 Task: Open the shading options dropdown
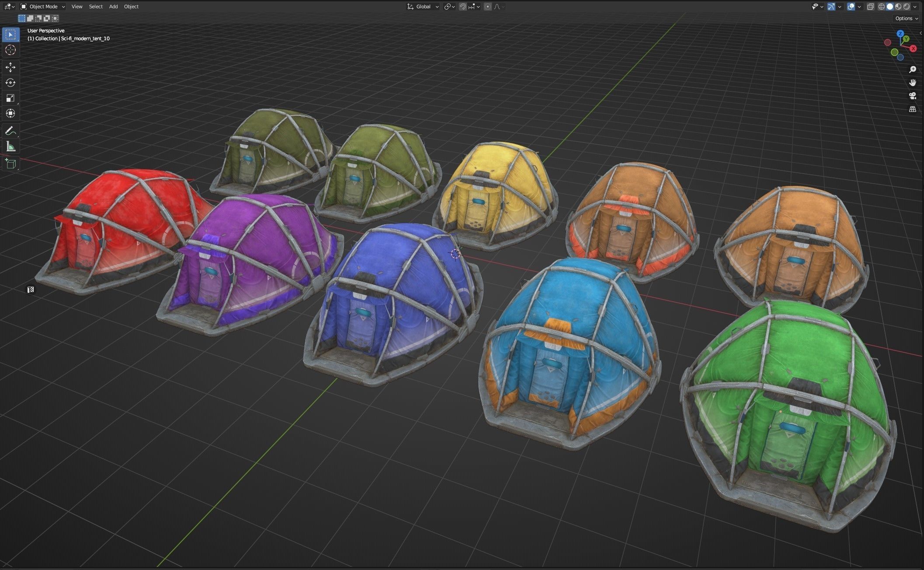(x=915, y=7)
